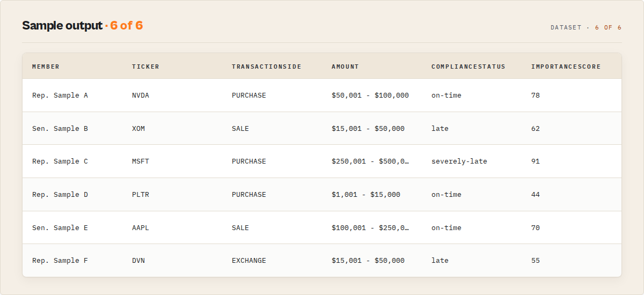
Task: Click the DVN ticker cell
Action: point(138,261)
